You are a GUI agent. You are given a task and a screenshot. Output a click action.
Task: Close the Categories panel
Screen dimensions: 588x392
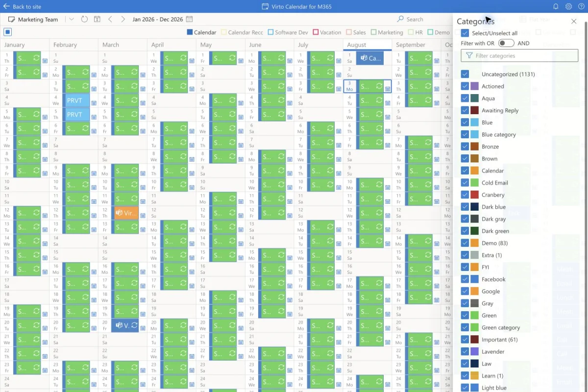point(574,22)
